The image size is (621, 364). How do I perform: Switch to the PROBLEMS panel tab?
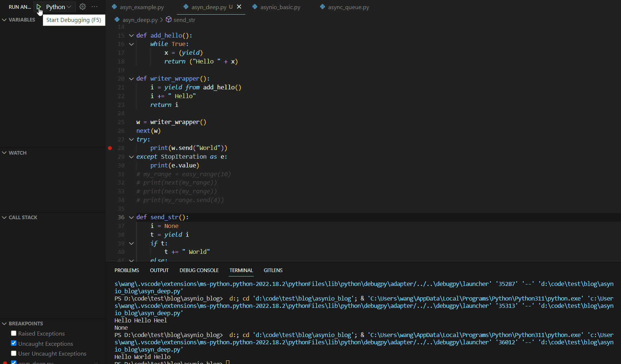(x=127, y=270)
